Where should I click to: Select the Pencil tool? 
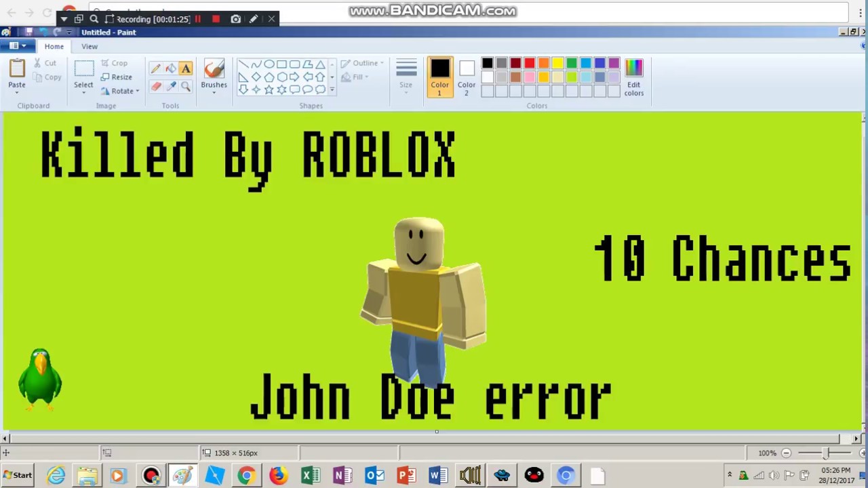(155, 68)
